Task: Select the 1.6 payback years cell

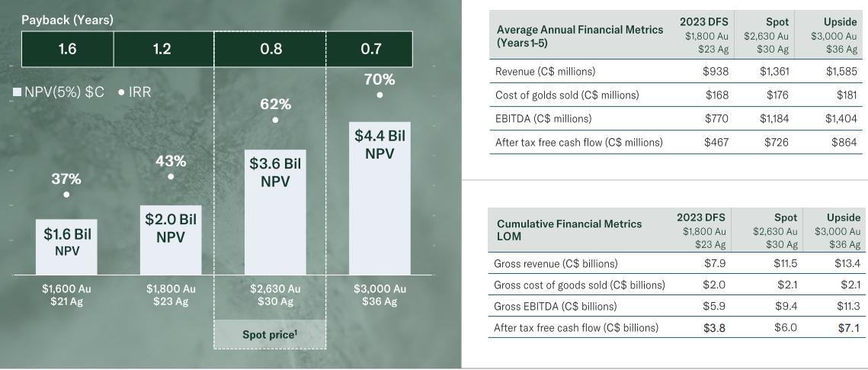Action: coord(66,50)
